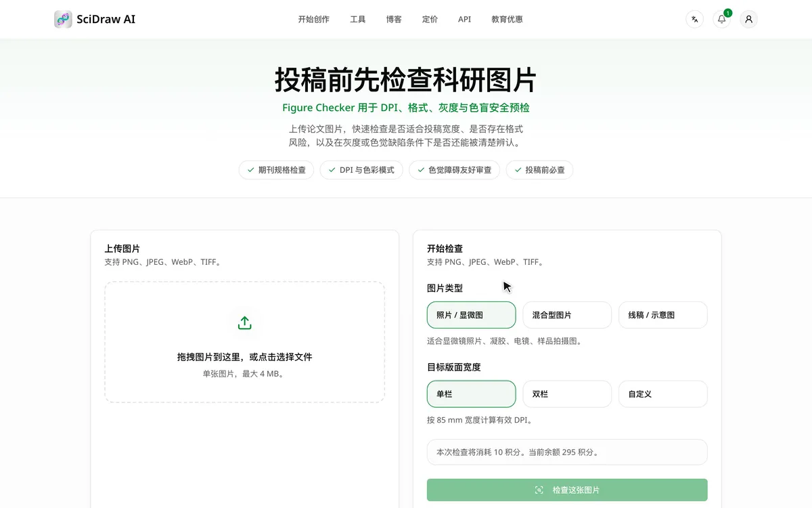Select the 线稿 / 示意图 image type
Viewport: 812px width, 508px height.
click(x=663, y=315)
